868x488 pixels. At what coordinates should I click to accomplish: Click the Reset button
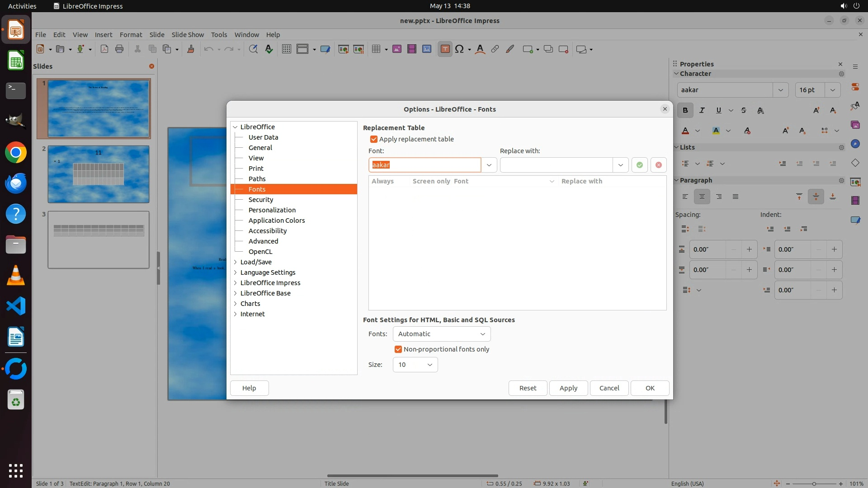[x=528, y=388]
